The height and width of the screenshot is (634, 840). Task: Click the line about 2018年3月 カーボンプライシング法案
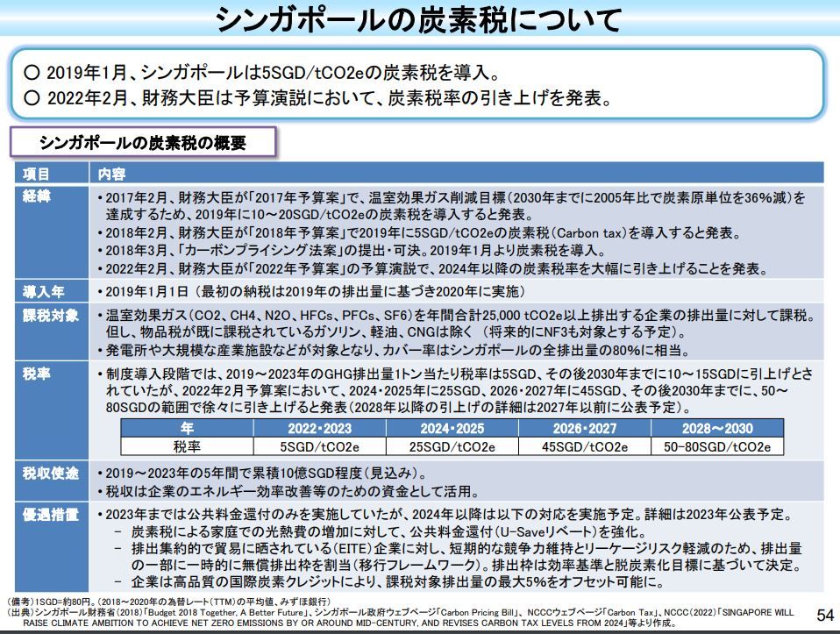point(352,250)
